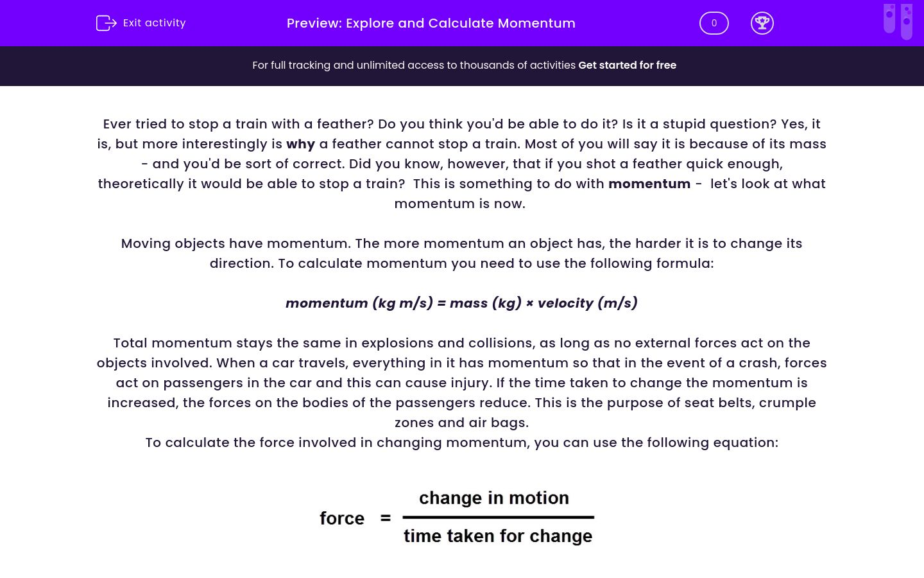Toggle the score counter visibility
This screenshot has width=924, height=578.
click(714, 22)
